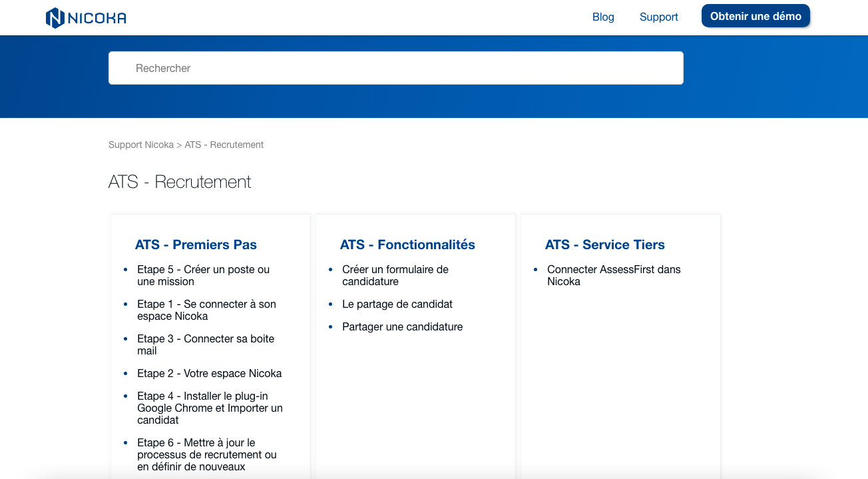The height and width of the screenshot is (479, 868).
Task: Focus the Rechercher search field
Action: pos(396,68)
